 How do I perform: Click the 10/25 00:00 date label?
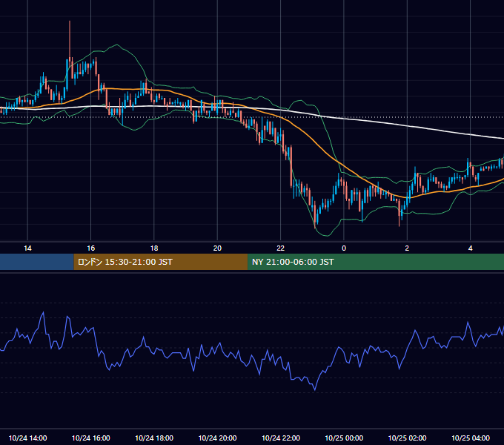click(x=344, y=438)
